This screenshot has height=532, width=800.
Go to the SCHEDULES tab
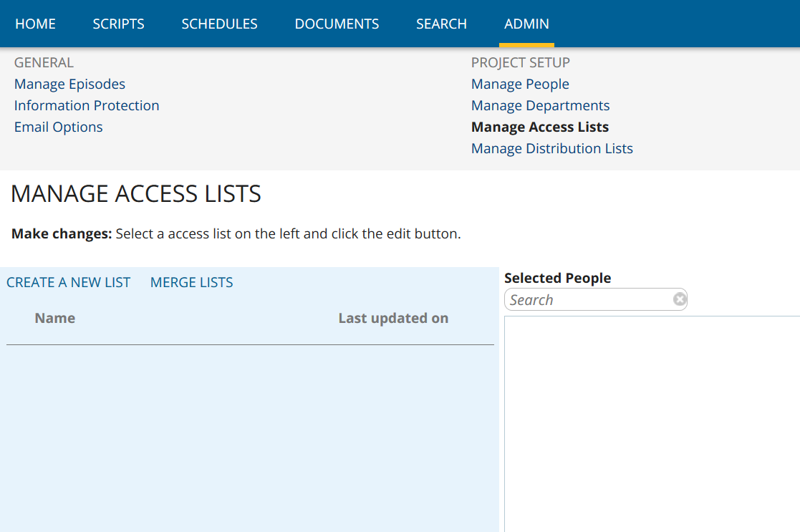pos(219,24)
